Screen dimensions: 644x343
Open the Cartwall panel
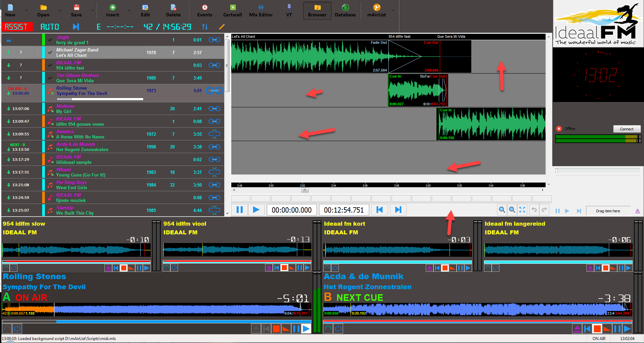tap(233, 10)
